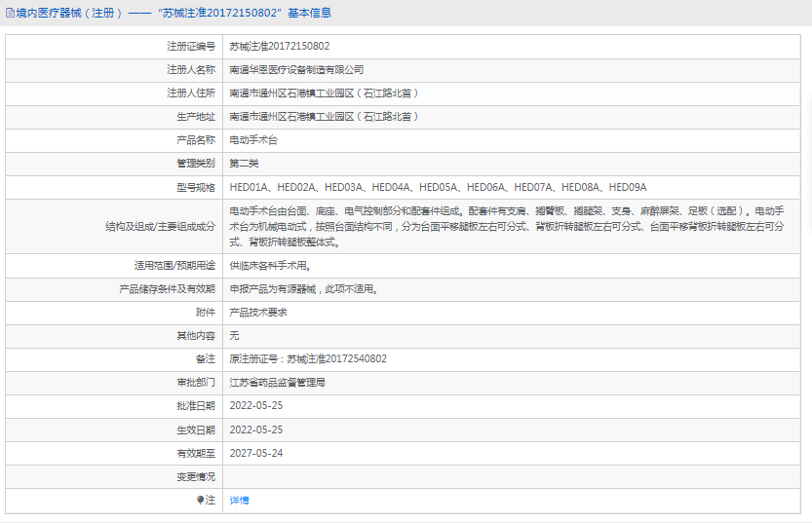Viewport: 812px width, 523px height.
Task: Click the address value in 注册人住所 row
Action: [325, 93]
